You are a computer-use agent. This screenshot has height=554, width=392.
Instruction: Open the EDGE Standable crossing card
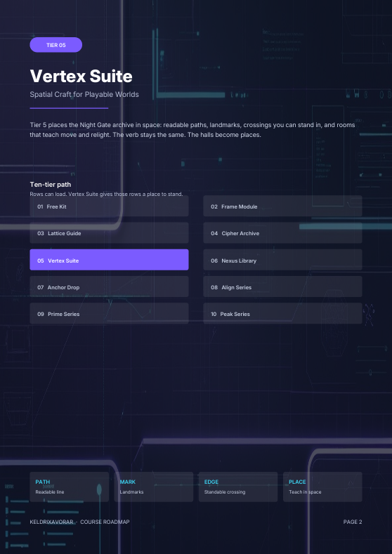click(x=238, y=487)
